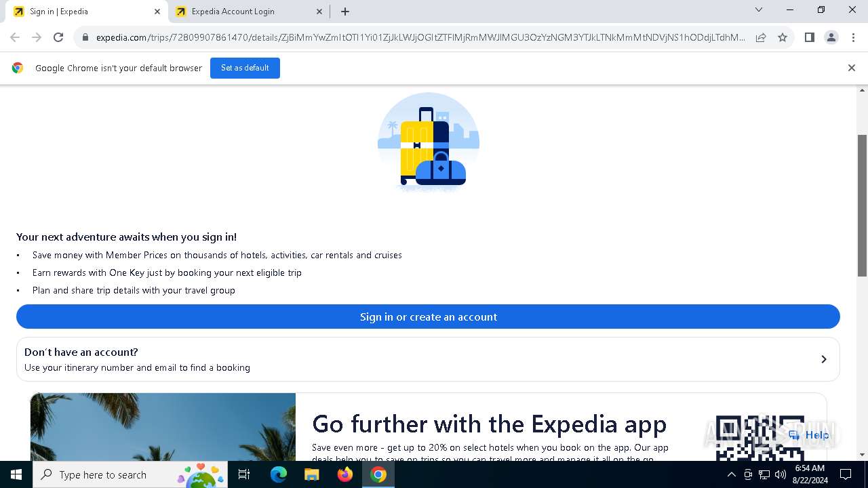Open the Chrome side panel

coord(810,37)
